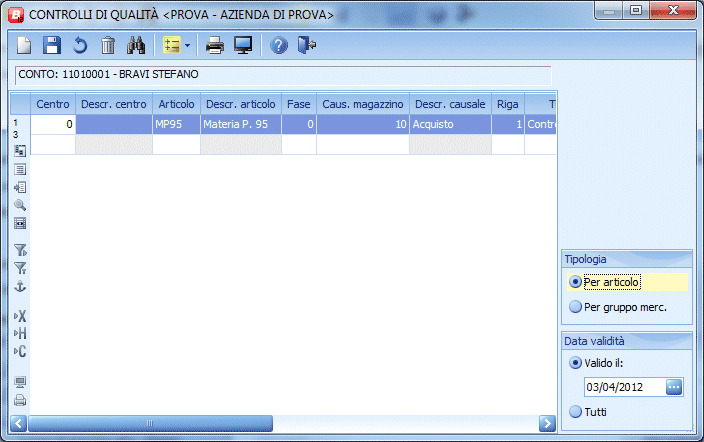Click the Caus. magazzino cell with value 10

coord(363,124)
